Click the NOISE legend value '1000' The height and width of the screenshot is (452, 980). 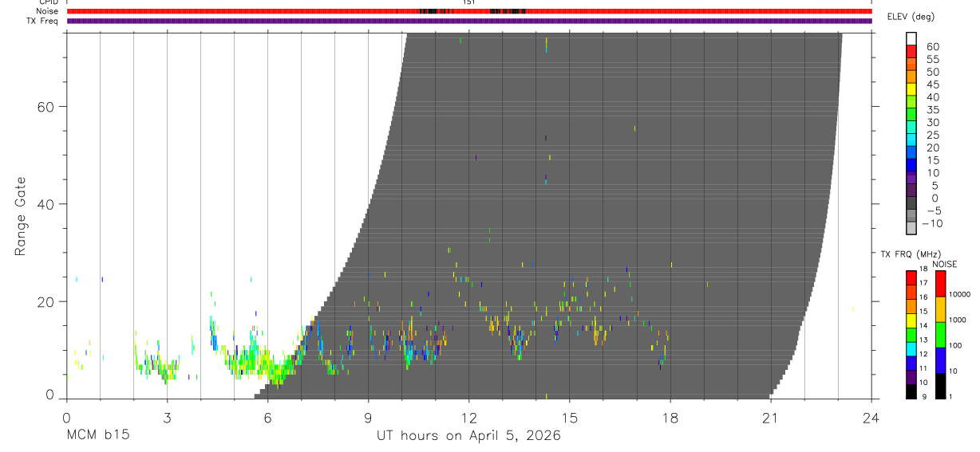click(958, 320)
